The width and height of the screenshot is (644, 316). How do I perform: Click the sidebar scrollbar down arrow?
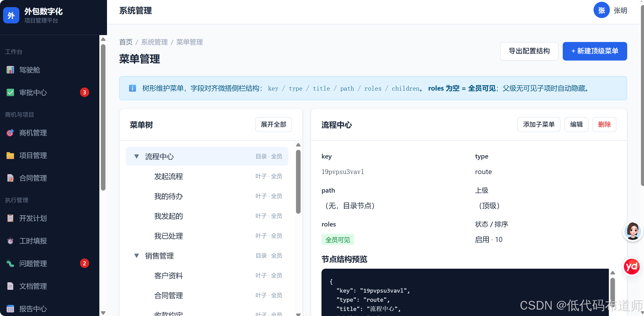point(103,313)
